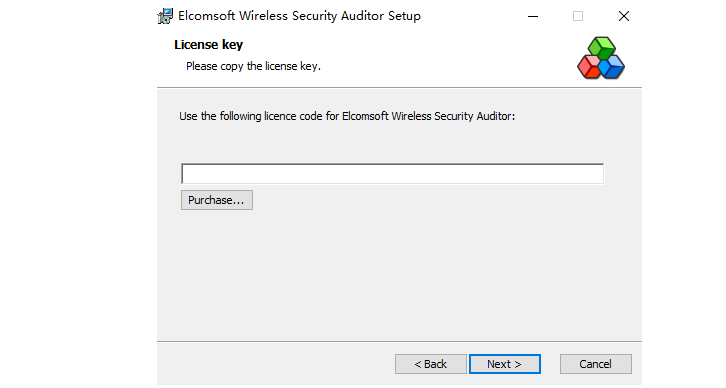The image size is (726, 388).
Task: Go to the previous step with Back
Action: click(431, 364)
